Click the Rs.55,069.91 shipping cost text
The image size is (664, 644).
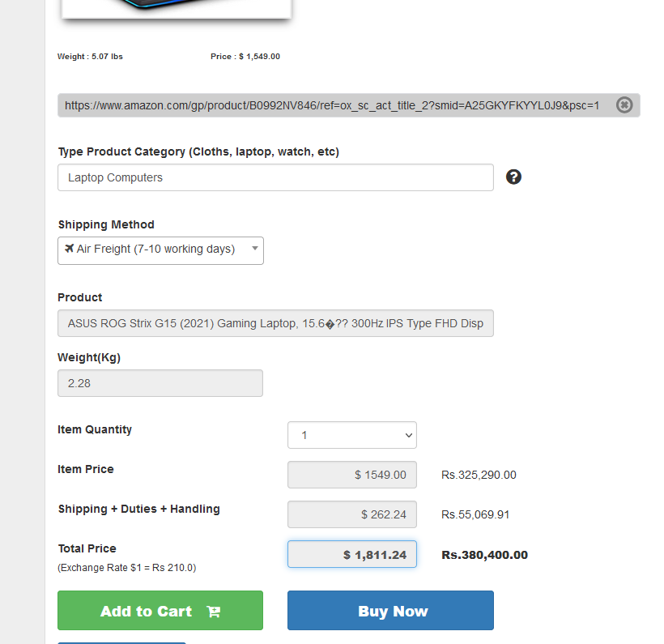tap(475, 514)
